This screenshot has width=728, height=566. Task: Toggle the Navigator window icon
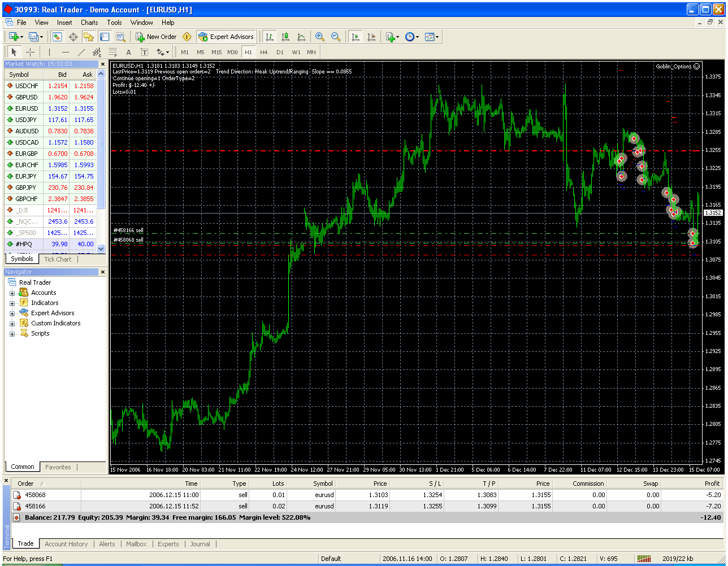point(89,37)
